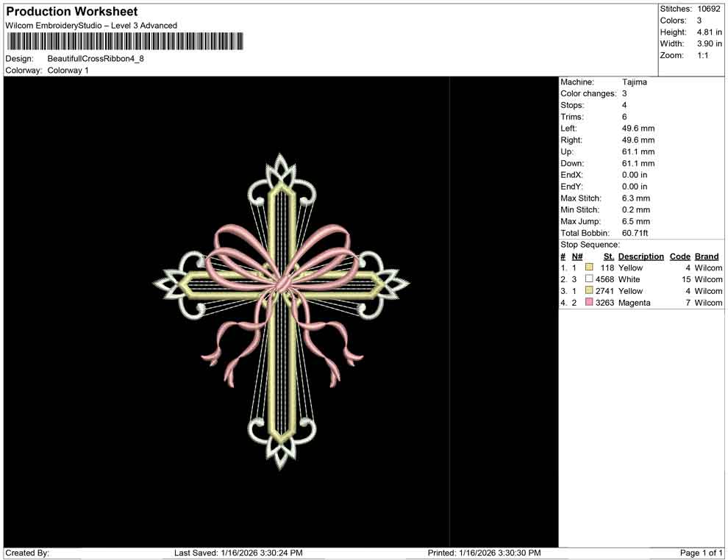Click the Zoom 1:1 value
Image resolution: width=728 pixels, height=560 pixels.
pos(704,55)
